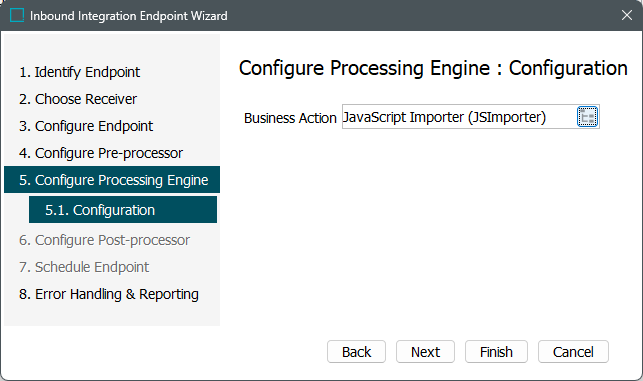Click the Inbound Integration Endpoint Wizard title
This screenshot has height=381, width=643.
pos(129,16)
